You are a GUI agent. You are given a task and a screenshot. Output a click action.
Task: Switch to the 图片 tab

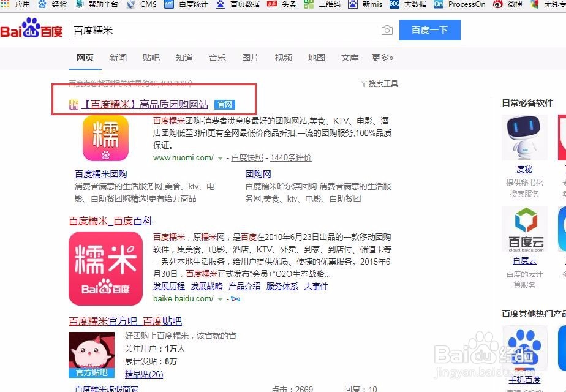tap(251, 58)
